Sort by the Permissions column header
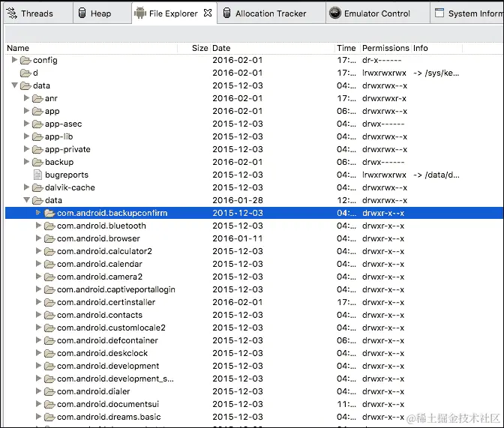The image size is (504, 428). (x=385, y=48)
